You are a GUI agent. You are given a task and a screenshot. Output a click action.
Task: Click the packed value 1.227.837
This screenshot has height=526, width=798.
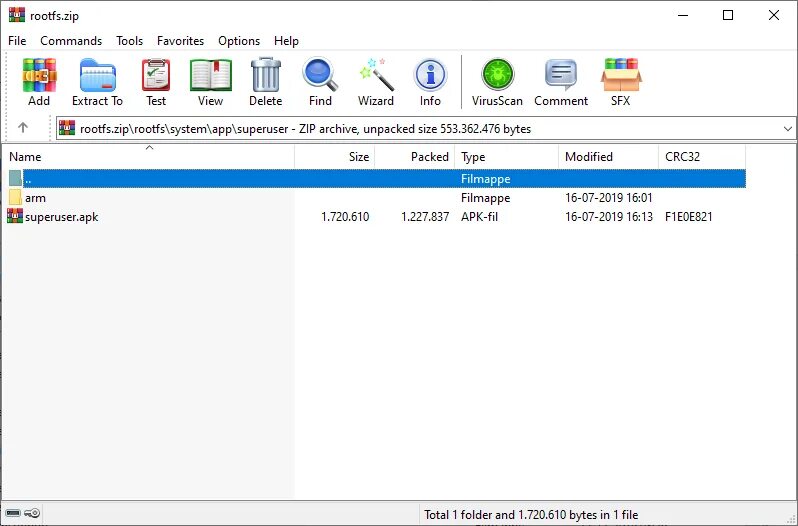tap(425, 217)
